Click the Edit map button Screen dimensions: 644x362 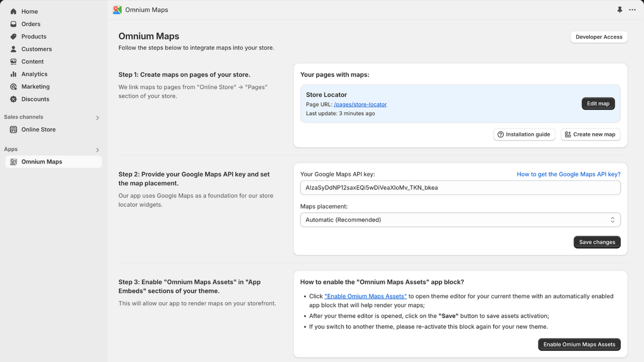pos(598,104)
